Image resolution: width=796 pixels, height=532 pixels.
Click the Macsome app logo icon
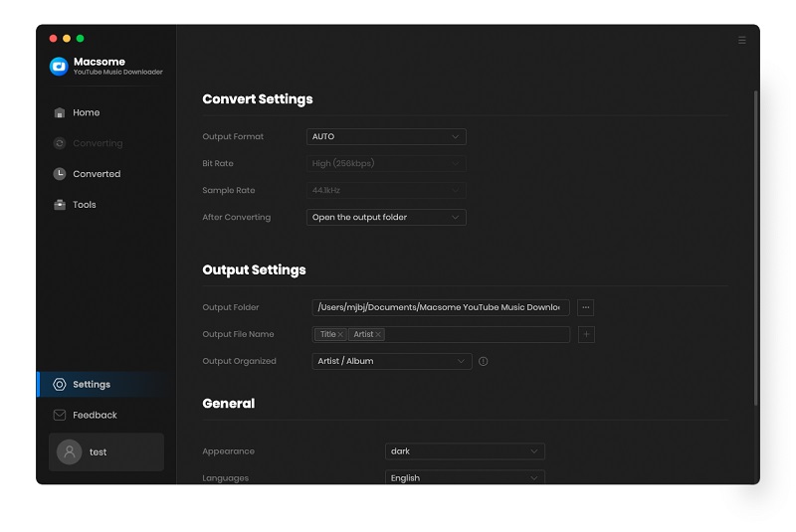click(x=59, y=66)
